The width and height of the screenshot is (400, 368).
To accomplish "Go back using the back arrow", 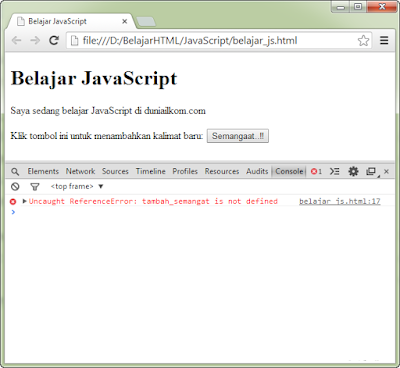I will (x=16, y=41).
